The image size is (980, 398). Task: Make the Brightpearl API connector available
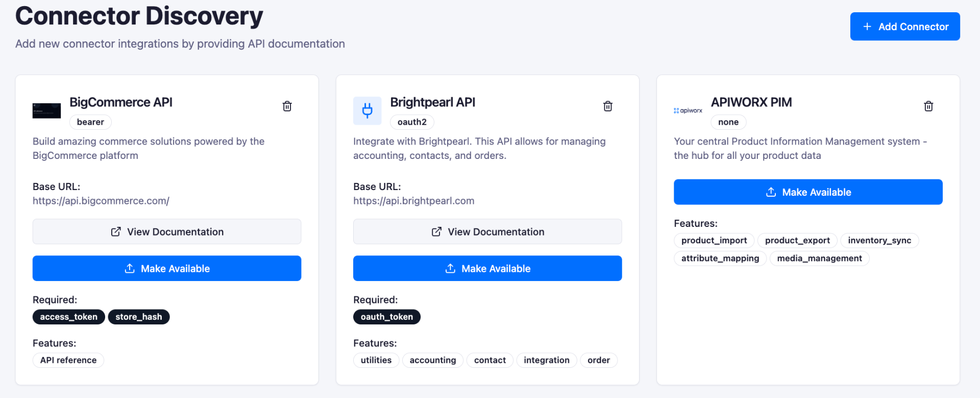point(487,268)
